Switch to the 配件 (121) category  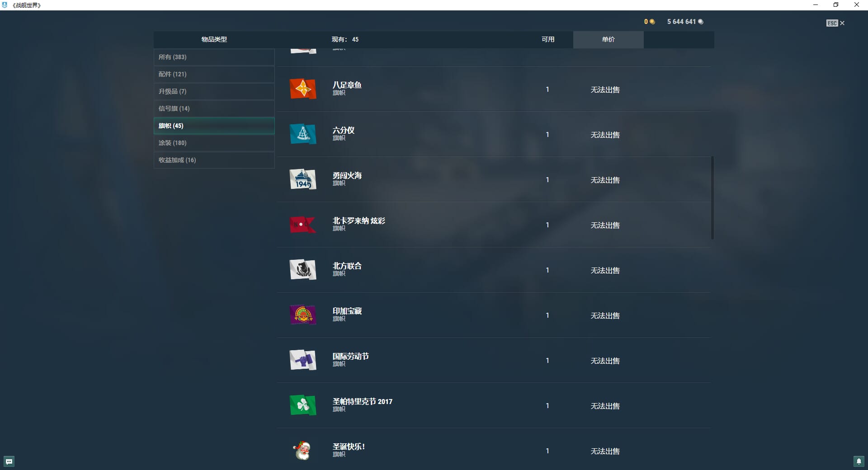pyautogui.click(x=214, y=74)
